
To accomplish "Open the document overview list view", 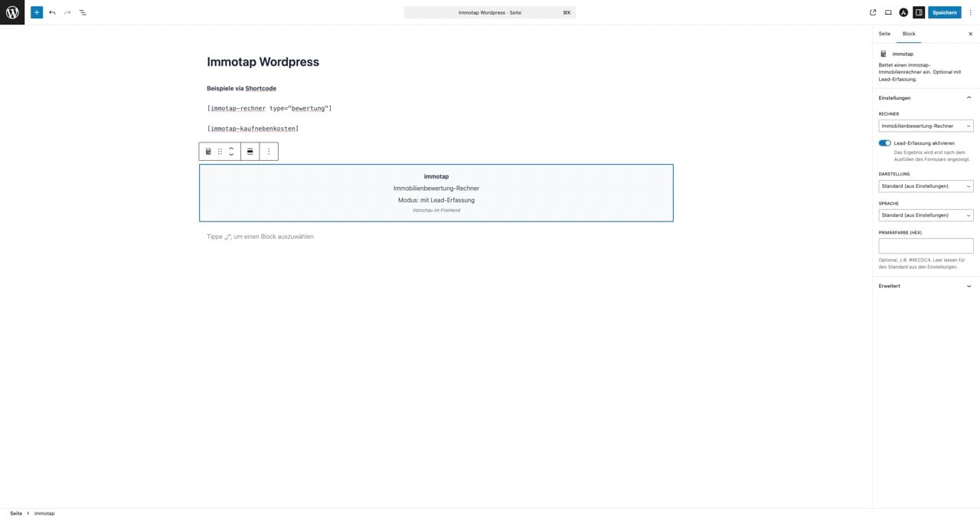I will pyautogui.click(x=83, y=12).
